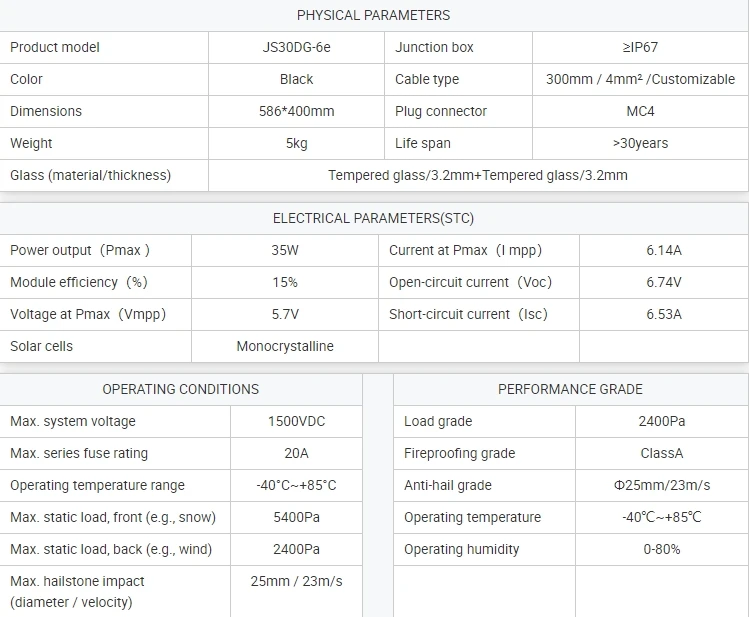Viewport: 749px width, 617px height.
Task: Click the MC4 plug connector value
Action: (x=640, y=111)
